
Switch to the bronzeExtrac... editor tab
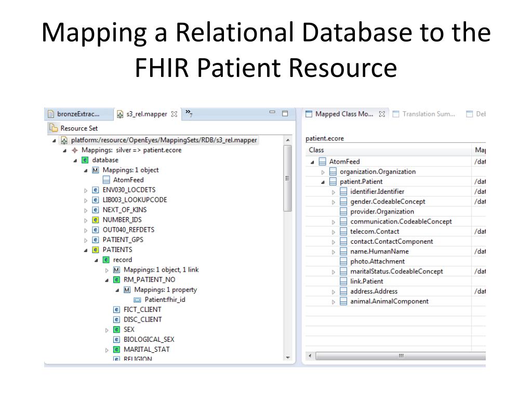[78, 114]
